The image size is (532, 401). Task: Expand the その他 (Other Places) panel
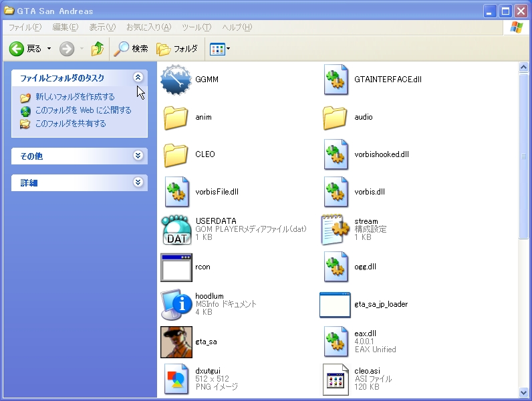click(138, 155)
